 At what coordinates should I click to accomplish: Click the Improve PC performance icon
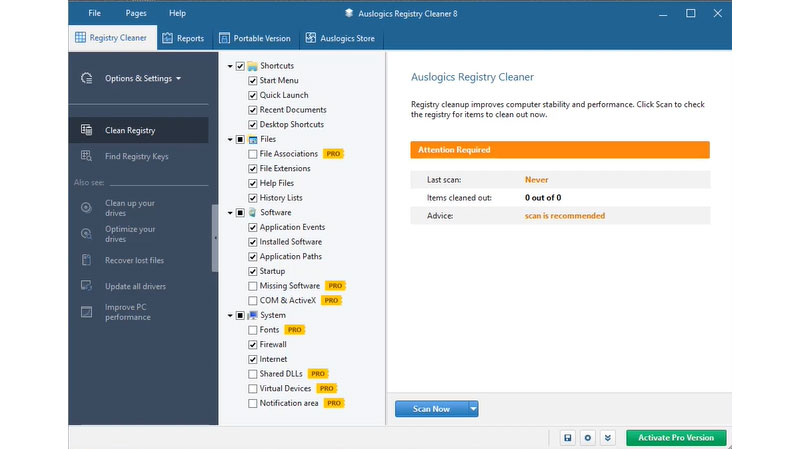86,312
